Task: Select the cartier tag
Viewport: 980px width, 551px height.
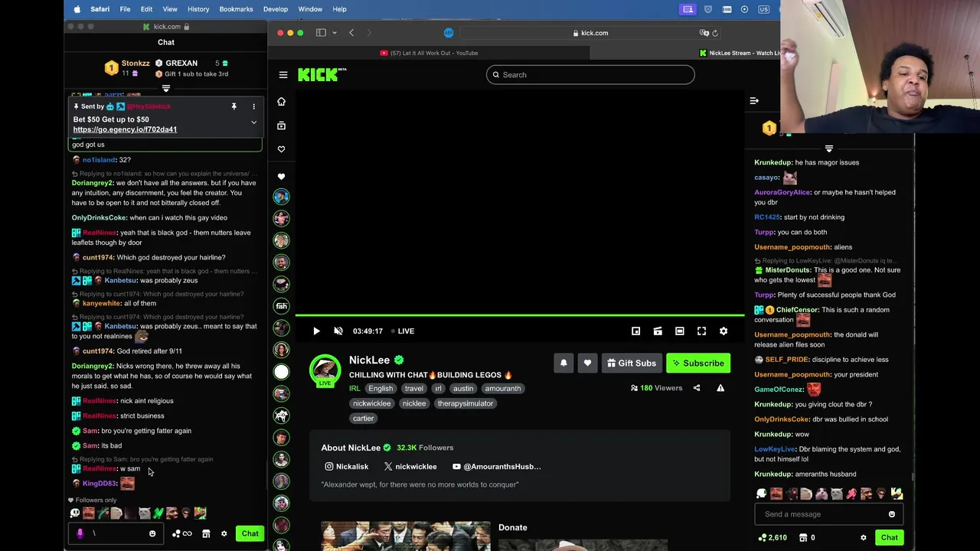Action: point(364,419)
